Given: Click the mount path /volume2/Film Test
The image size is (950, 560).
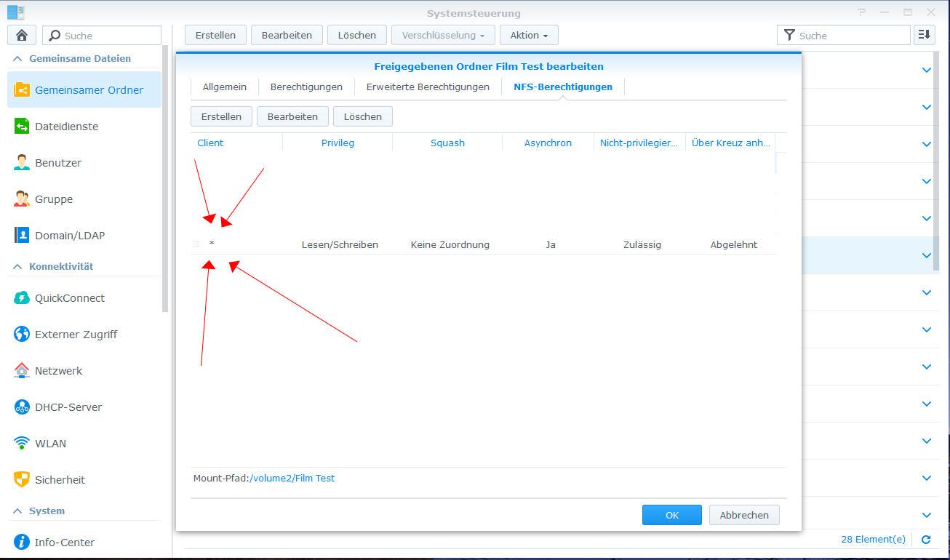Looking at the screenshot, I should 292,479.
